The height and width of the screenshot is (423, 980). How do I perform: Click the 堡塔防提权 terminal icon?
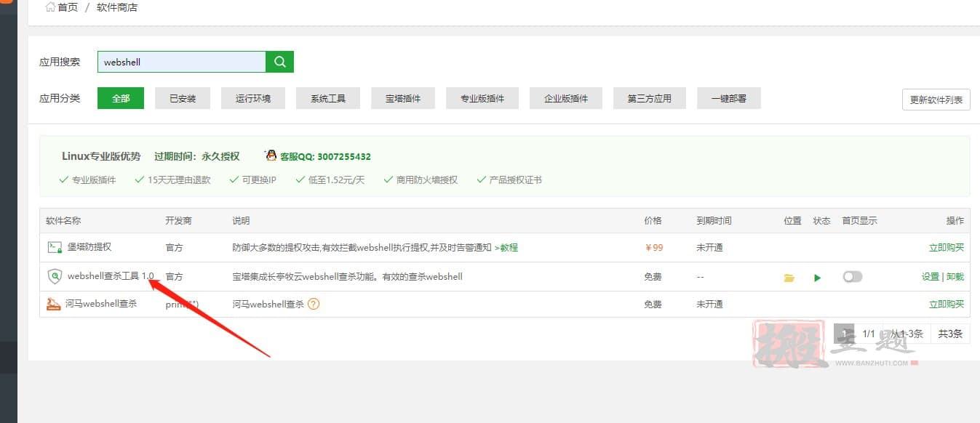click(55, 247)
